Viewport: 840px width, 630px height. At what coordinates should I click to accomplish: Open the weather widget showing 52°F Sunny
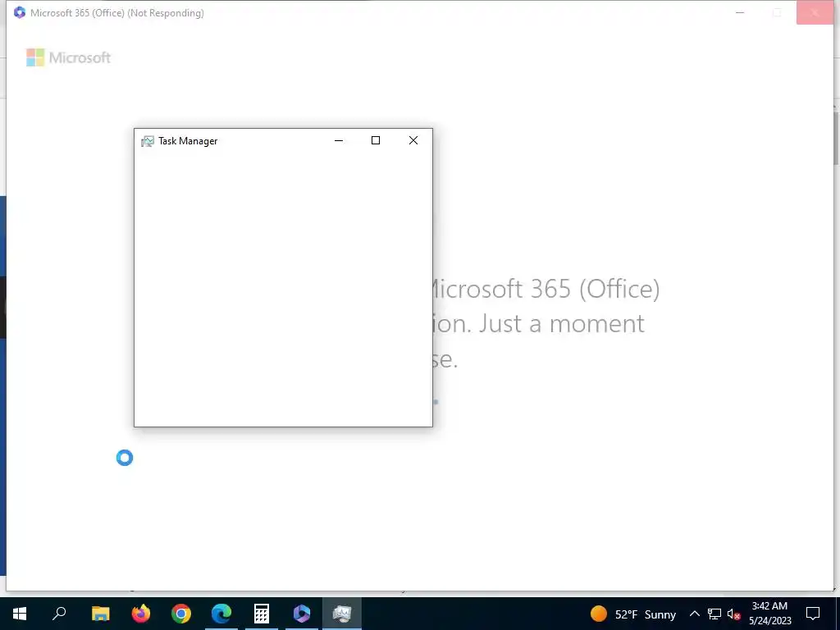tap(632, 614)
